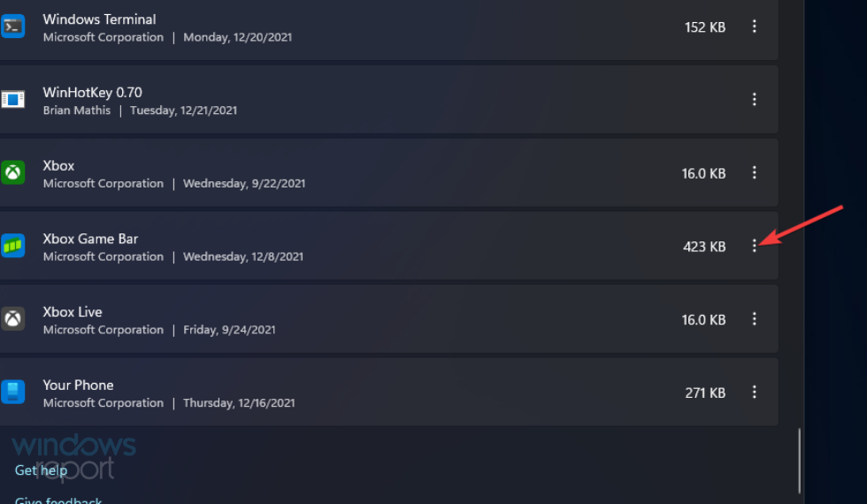Select the Xbox Live app name
This screenshot has width=867, height=504.
pyautogui.click(x=73, y=312)
